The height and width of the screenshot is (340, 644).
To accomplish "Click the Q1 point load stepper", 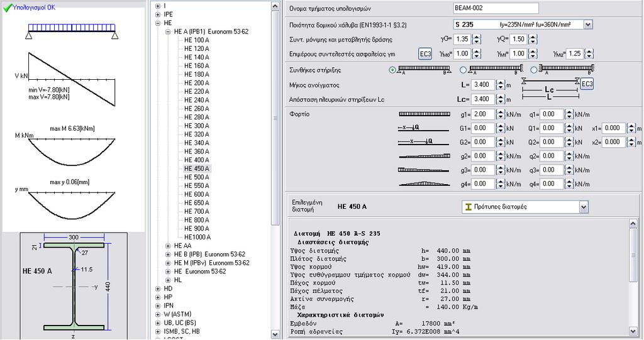I will [x=569, y=129].
